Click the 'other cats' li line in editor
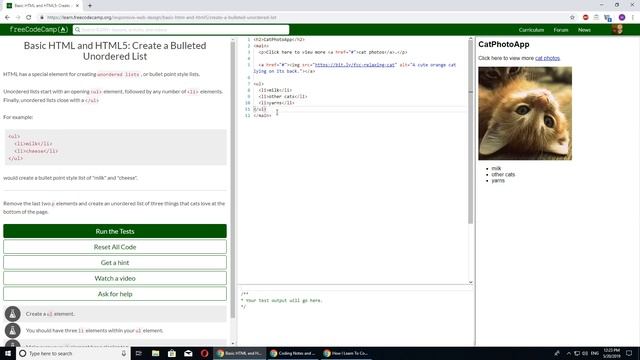 [282, 96]
